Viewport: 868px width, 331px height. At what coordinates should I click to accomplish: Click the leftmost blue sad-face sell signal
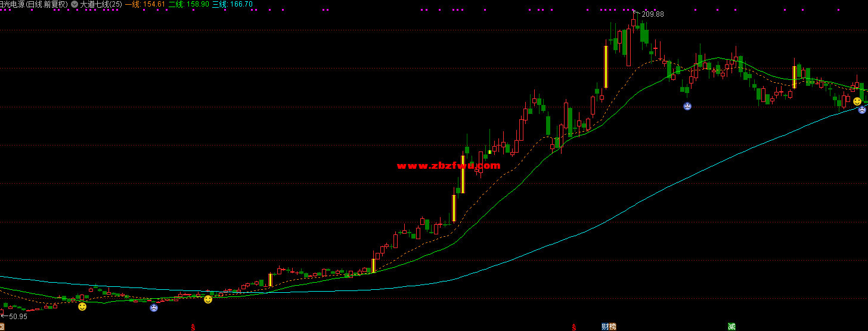pyautogui.click(x=154, y=308)
